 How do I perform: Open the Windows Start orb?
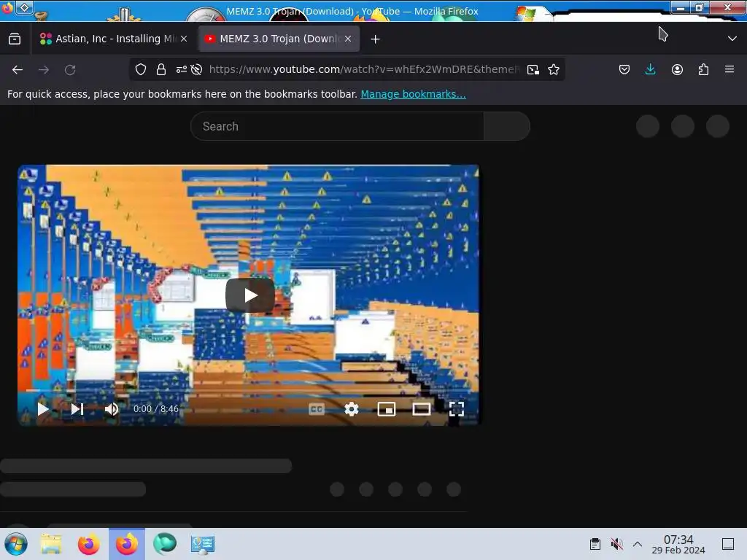pyautogui.click(x=16, y=544)
